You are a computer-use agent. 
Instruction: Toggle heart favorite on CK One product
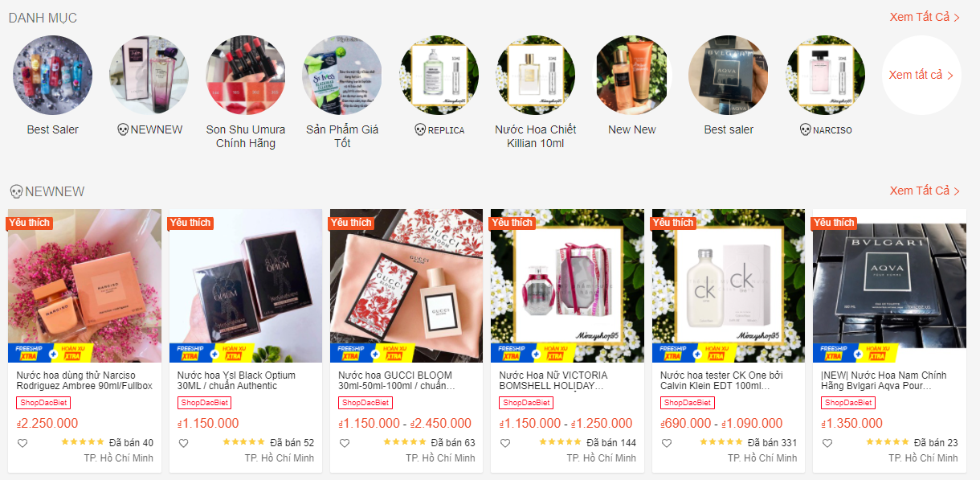click(x=666, y=443)
